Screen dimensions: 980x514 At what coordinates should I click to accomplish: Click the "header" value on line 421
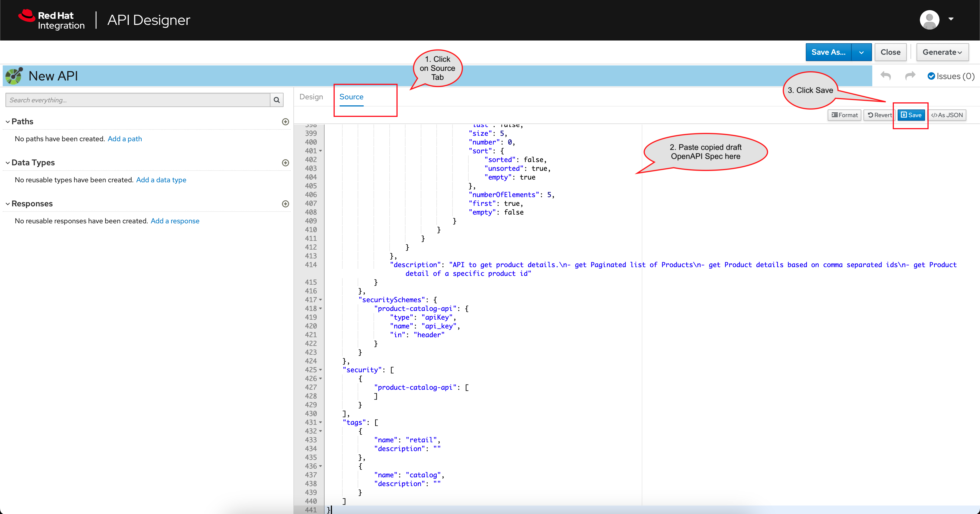[429, 335]
